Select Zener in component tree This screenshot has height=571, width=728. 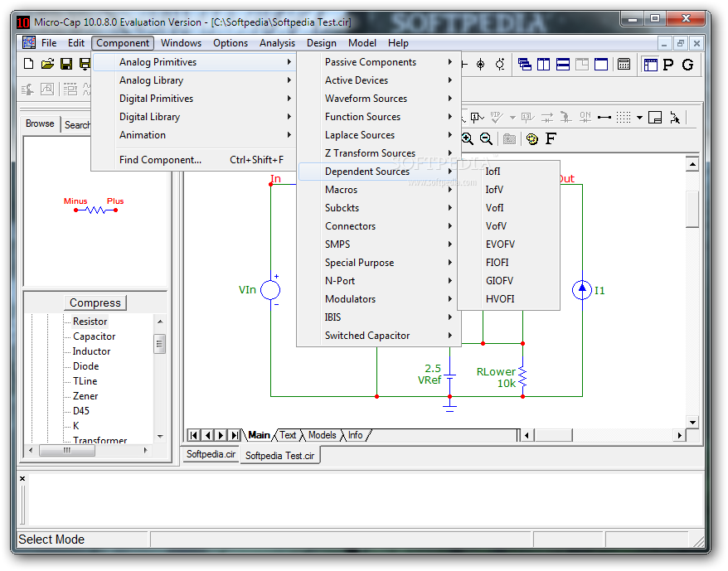pyautogui.click(x=85, y=396)
